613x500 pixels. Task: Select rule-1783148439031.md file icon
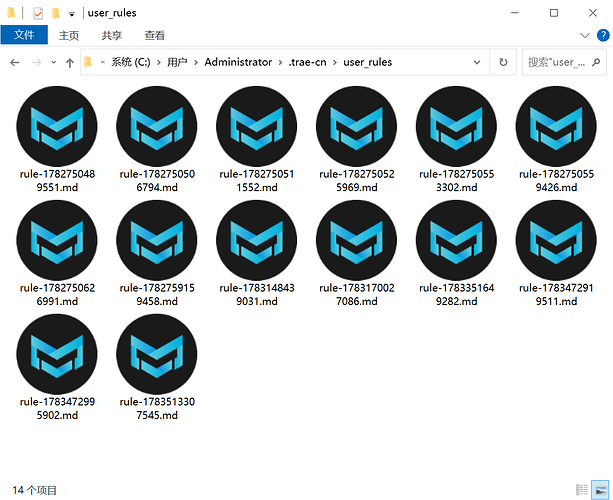click(x=257, y=240)
